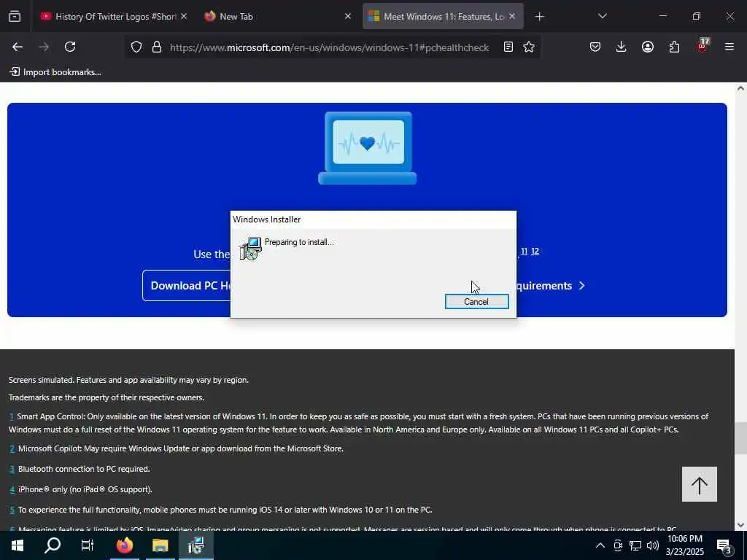This screenshot has width=747, height=560.
Task: Open Task View on the taskbar
Action: (x=88, y=545)
